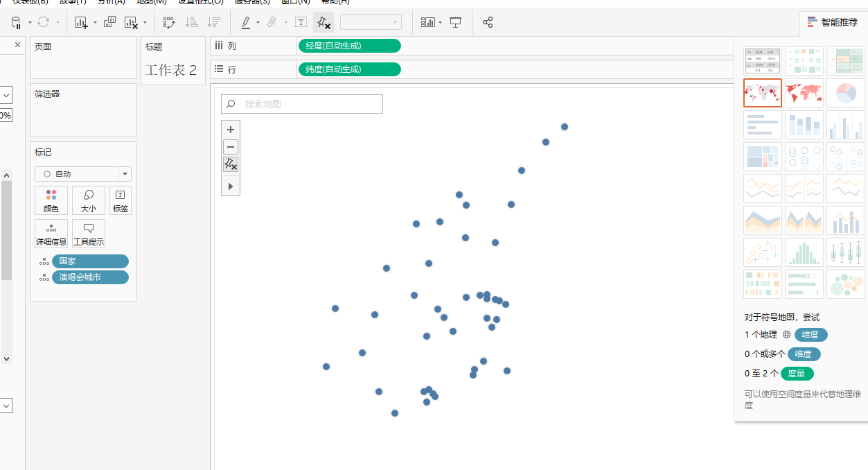This screenshot has width=868, height=470.
Task: Toggle show mark labels
Action: coord(301,22)
